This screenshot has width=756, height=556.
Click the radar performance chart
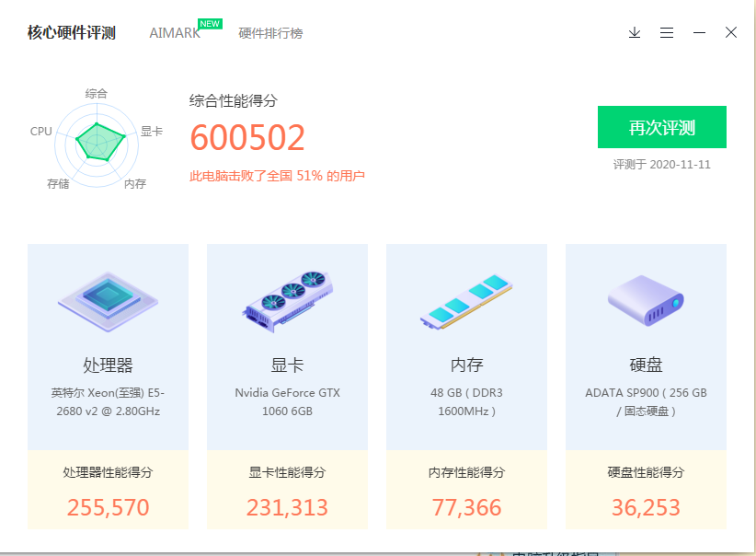point(97,144)
